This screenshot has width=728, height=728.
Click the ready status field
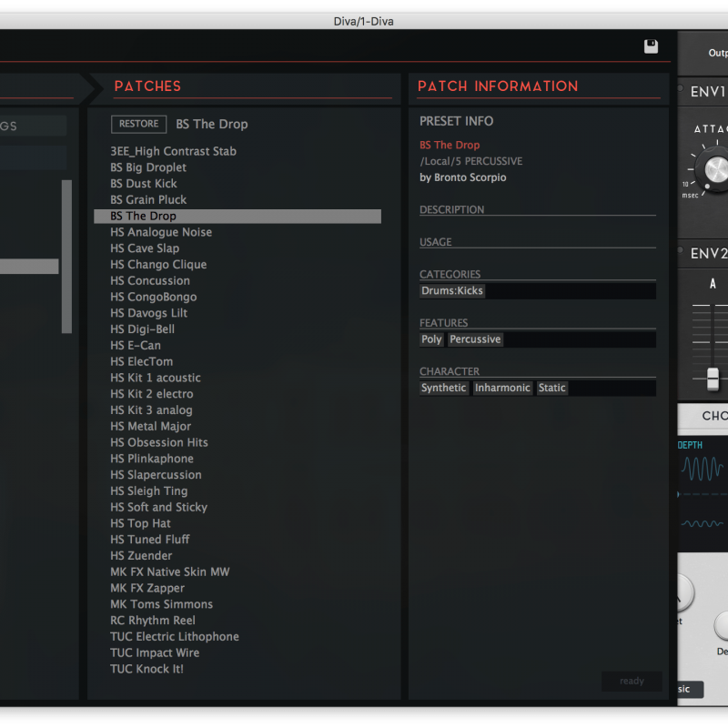(632, 681)
